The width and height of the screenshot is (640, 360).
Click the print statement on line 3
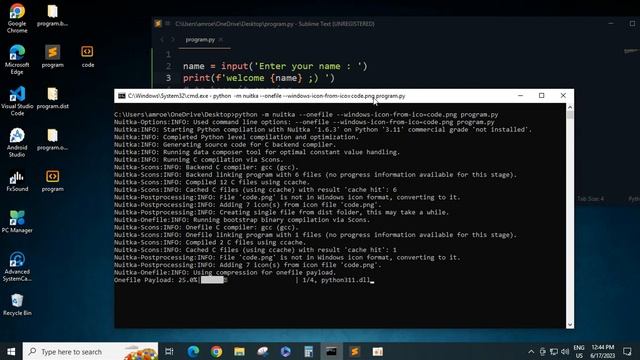[259, 78]
